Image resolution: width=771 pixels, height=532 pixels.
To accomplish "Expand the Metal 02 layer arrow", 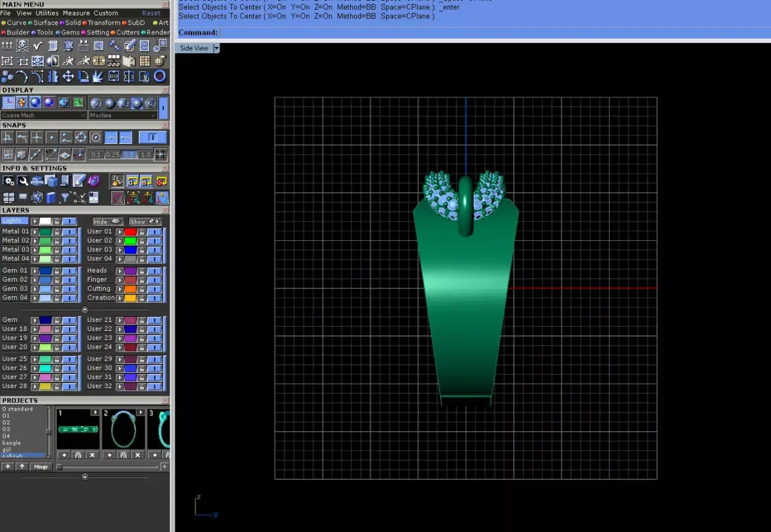I will tap(35, 241).
